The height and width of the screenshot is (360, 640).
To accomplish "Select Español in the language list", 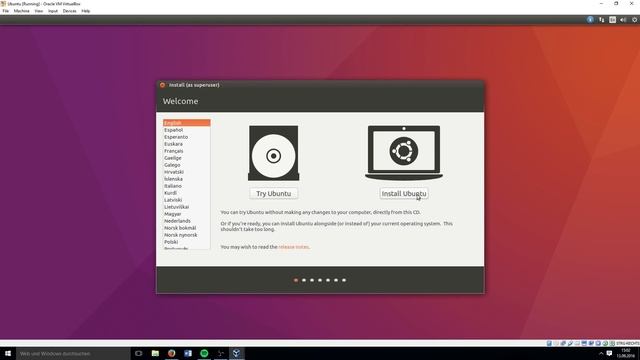I will [x=187, y=130].
